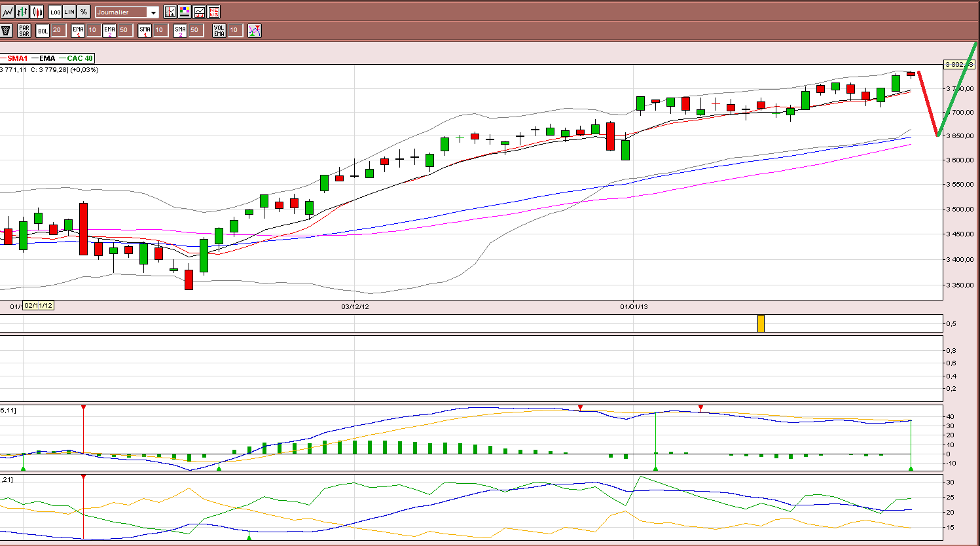
Task: Switch to line chart display
Action: [x=8, y=12]
